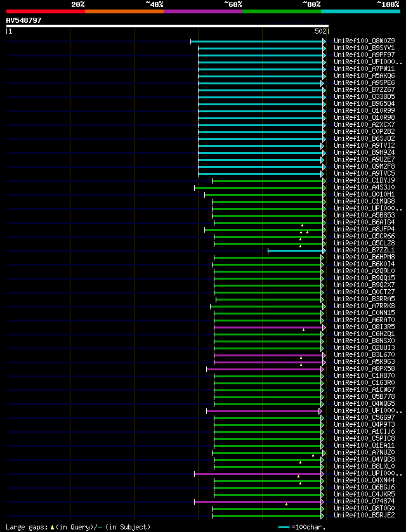Click the 502 query end position label
The height and width of the screenshot is (532, 406).
[320, 31]
